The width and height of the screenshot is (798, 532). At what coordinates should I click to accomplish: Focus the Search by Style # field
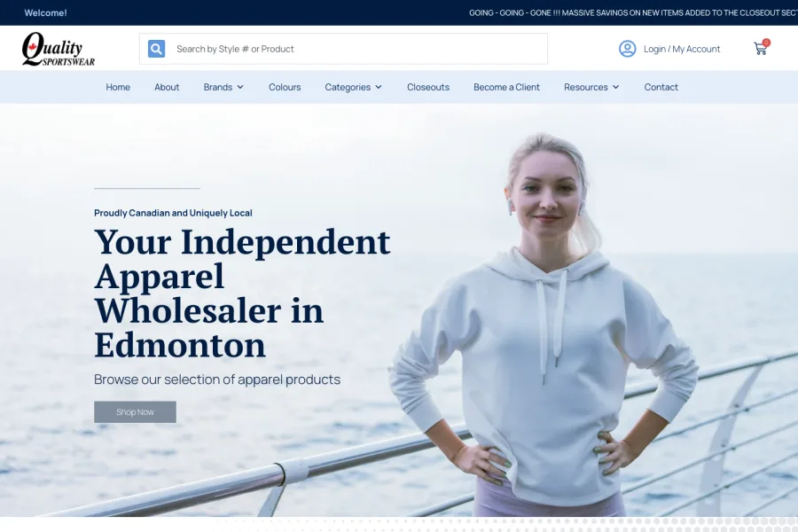[x=343, y=49]
